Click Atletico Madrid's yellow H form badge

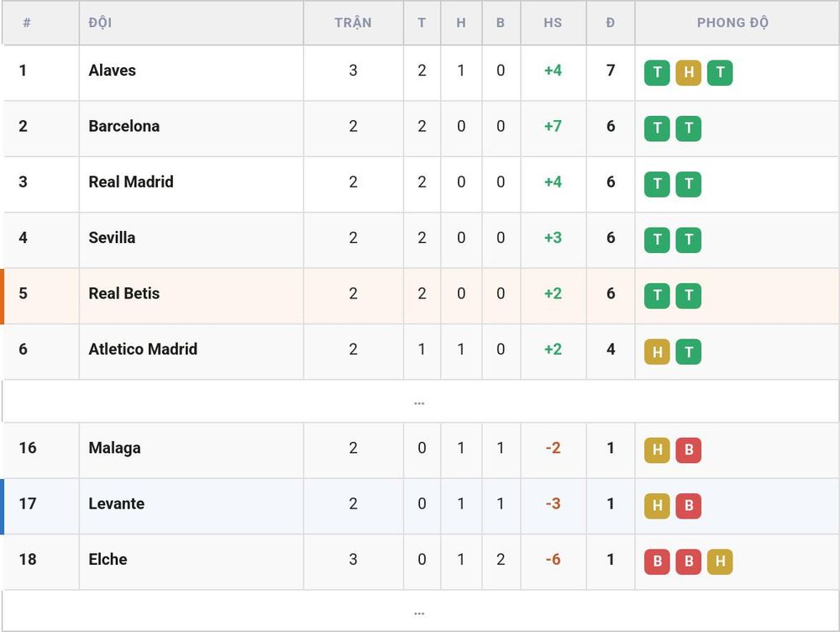click(x=657, y=351)
